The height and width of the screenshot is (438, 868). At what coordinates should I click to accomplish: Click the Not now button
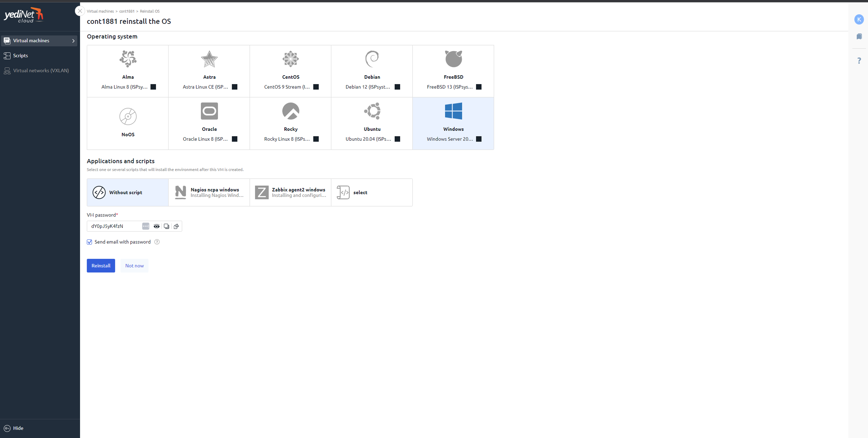[x=134, y=266]
